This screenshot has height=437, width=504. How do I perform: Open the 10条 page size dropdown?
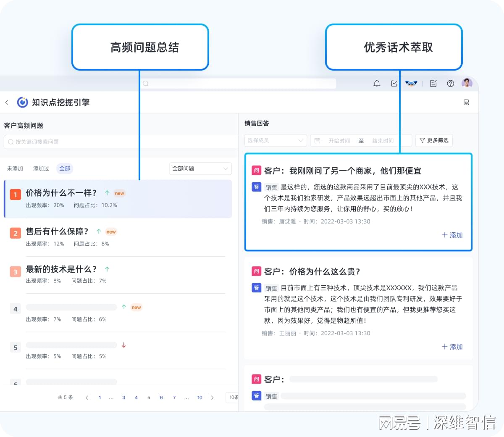pos(233,397)
